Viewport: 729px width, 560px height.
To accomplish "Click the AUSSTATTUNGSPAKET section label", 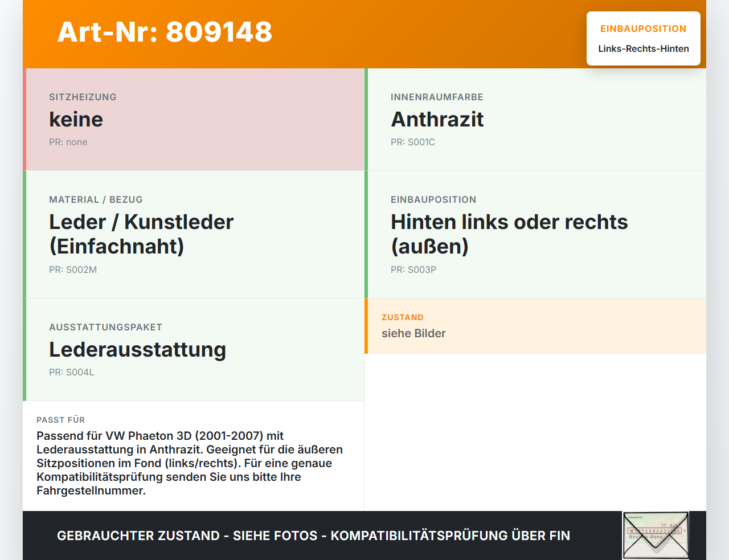I will point(106,327).
